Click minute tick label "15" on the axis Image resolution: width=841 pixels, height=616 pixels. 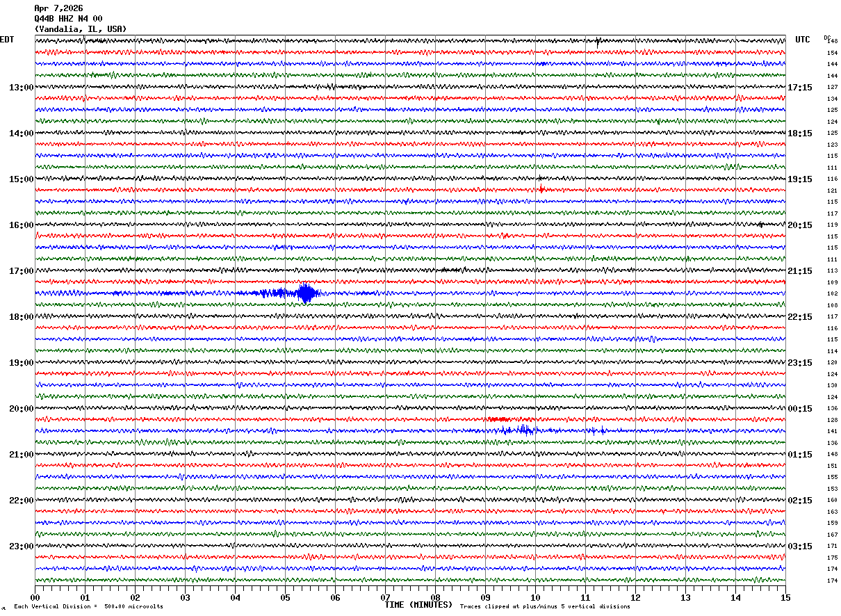785,597
